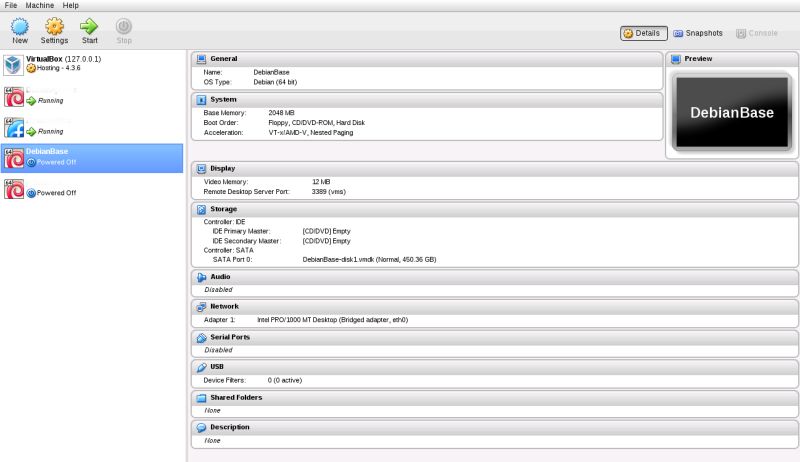Image resolution: width=800 pixels, height=462 pixels.
Task: Click the USB plug icon
Action: 202,367
